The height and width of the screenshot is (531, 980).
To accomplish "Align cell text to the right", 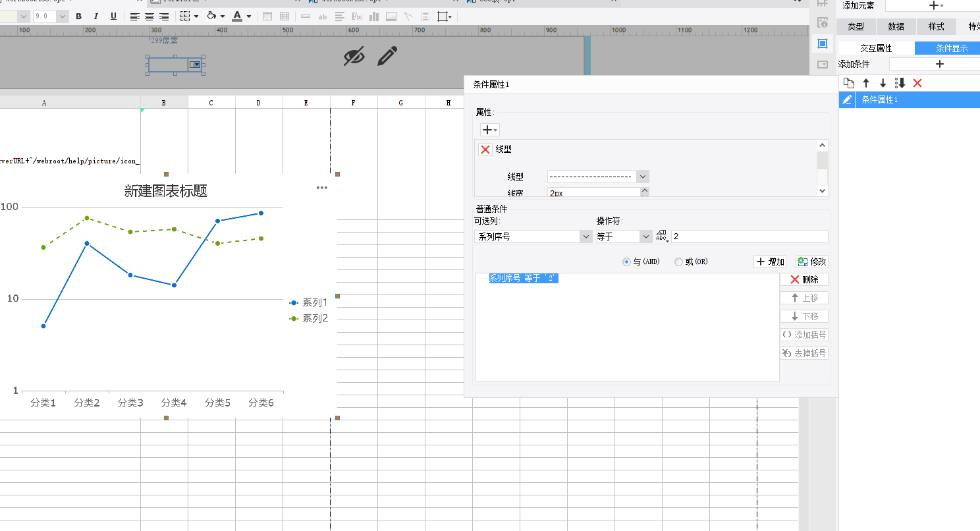I will click(164, 16).
